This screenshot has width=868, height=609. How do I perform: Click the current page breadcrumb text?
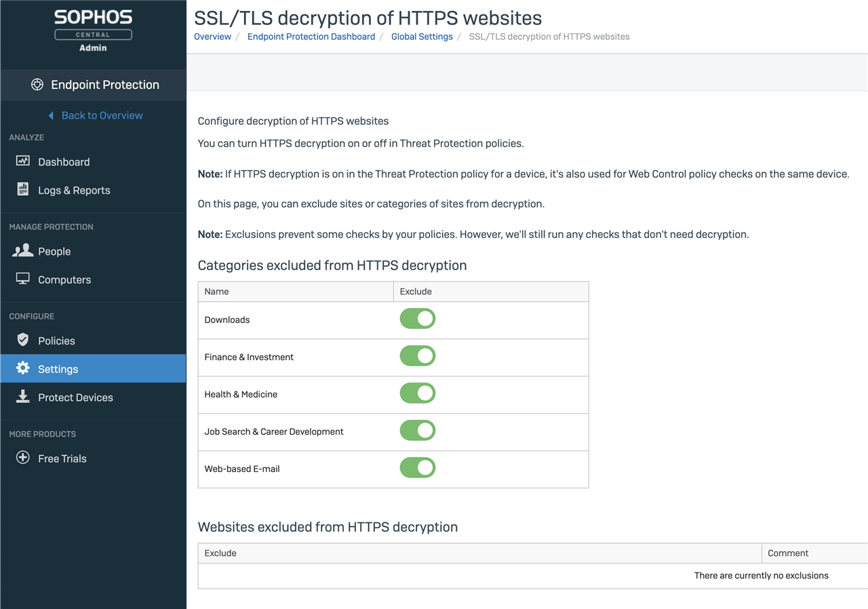click(x=549, y=37)
